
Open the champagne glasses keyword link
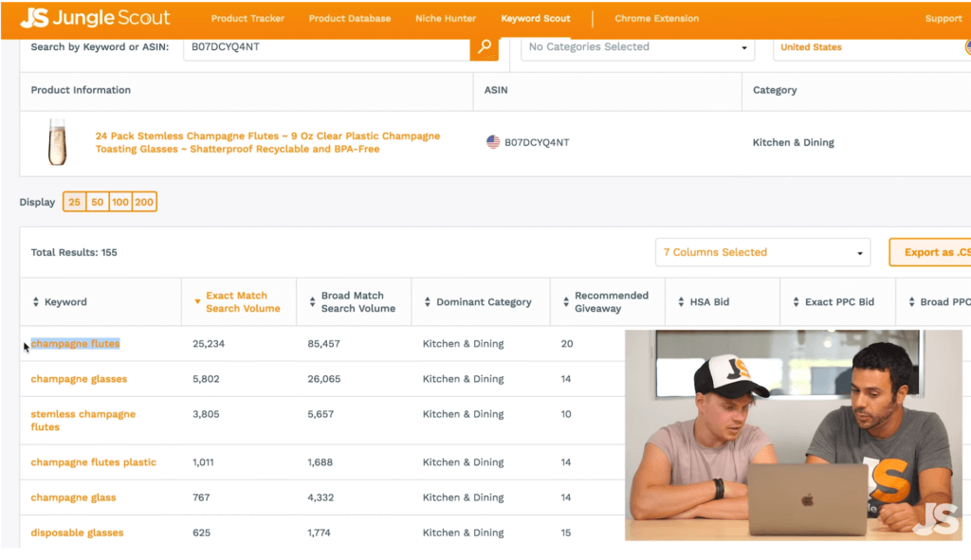tap(79, 379)
